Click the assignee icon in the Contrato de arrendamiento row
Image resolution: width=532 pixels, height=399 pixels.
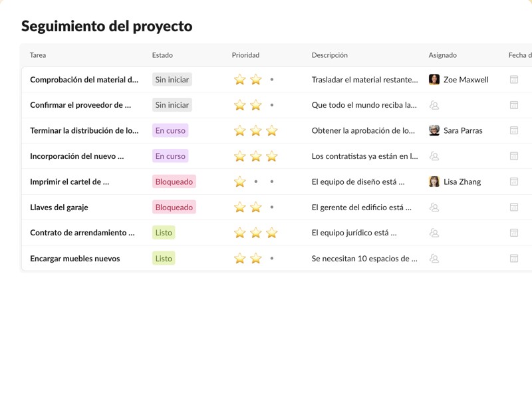pyautogui.click(x=434, y=233)
